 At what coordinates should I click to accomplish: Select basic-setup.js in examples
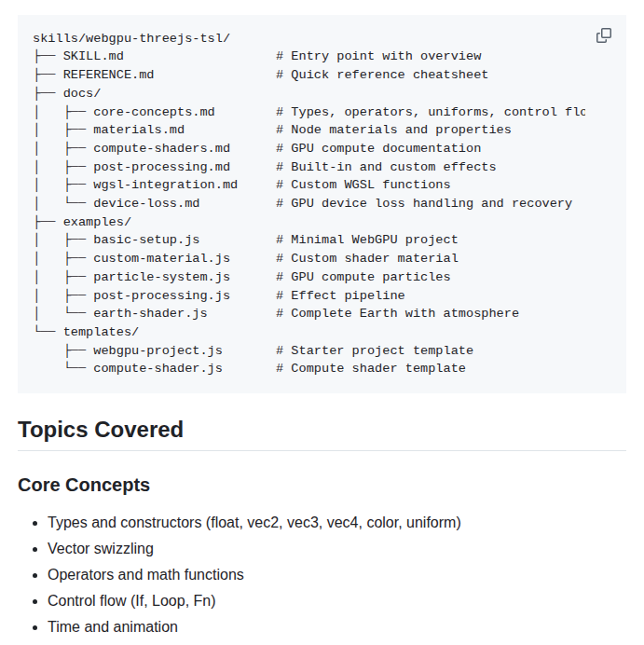pyautogui.click(x=146, y=240)
